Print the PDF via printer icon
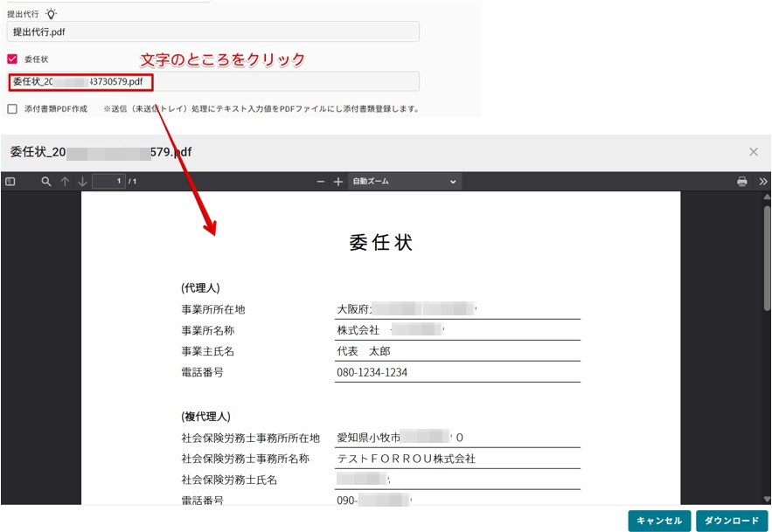 click(x=742, y=182)
